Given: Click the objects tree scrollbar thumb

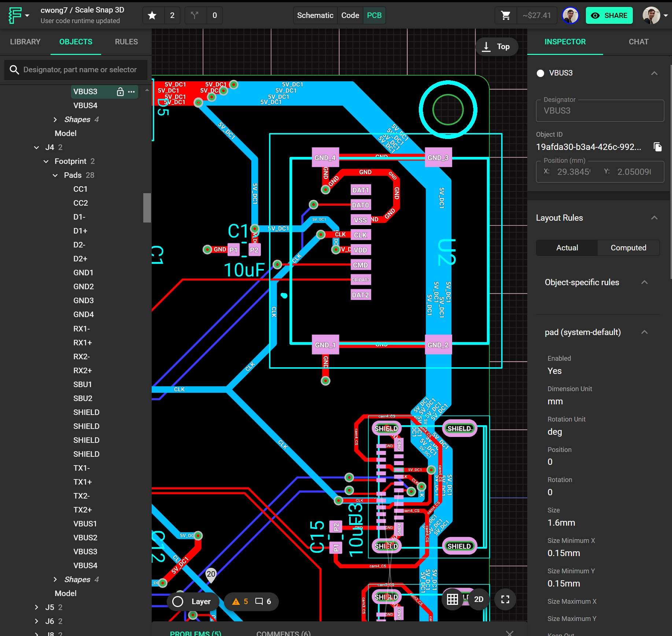Looking at the screenshot, I should pyautogui.click(x=147, y=207).
